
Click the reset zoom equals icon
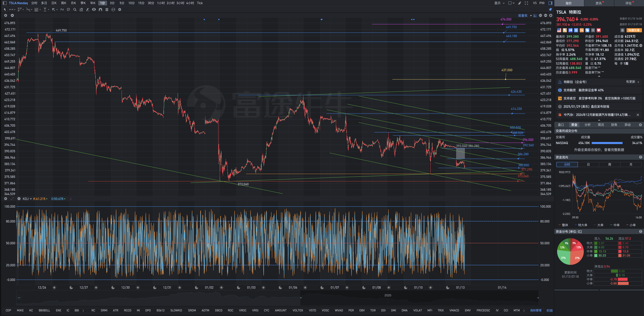coord(540,16)
